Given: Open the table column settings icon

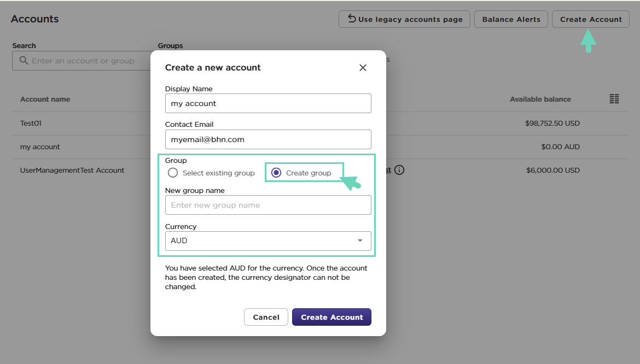Looking at the screenshot, I should point(614,99).
